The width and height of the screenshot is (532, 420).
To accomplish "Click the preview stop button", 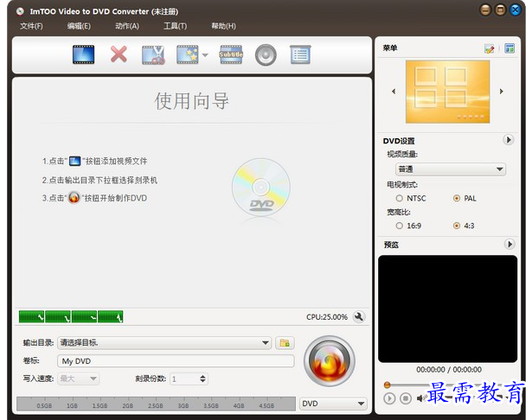I will pyautogui.click(x=406, y=398).
